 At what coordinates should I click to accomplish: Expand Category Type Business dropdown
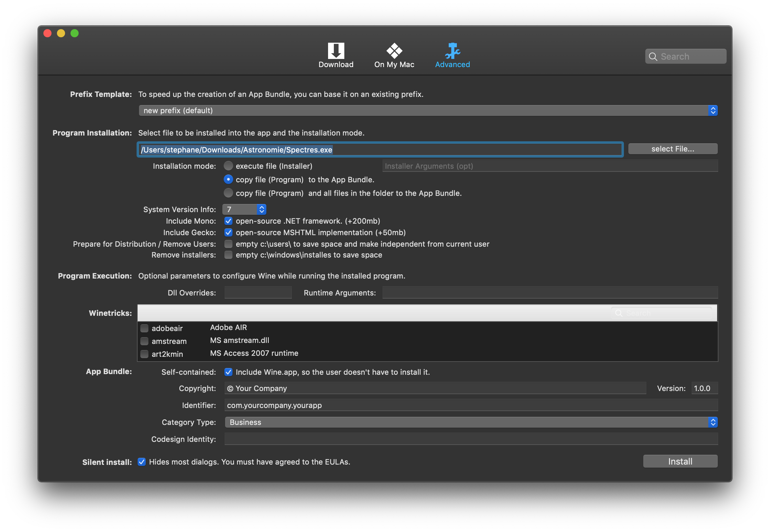pyautogui.click(x=471, y=422)
